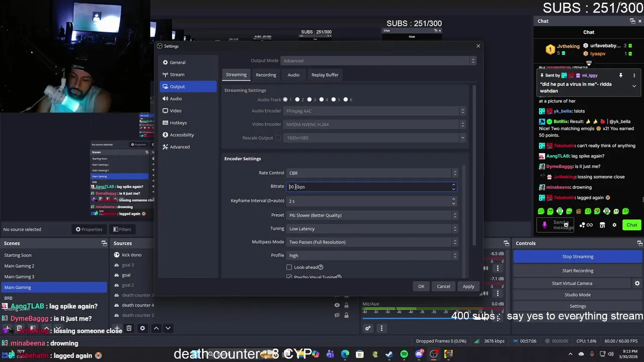Viewport: 644px width, 362px height.
Task: Select audio track 5 radio button
Action: (333, 100)
